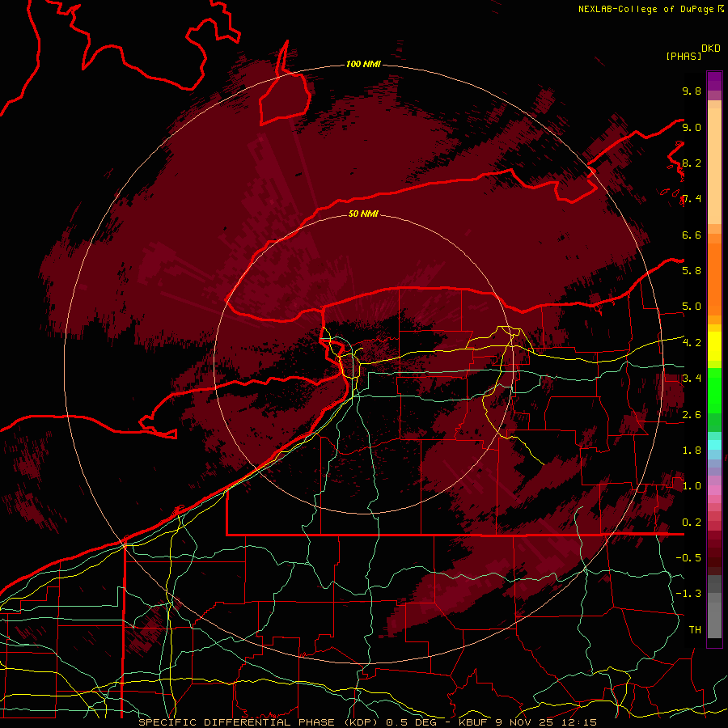Click the 4.2 value on the color scale
The height and width of the screenshot is (728, 728).
pos(692,342)
